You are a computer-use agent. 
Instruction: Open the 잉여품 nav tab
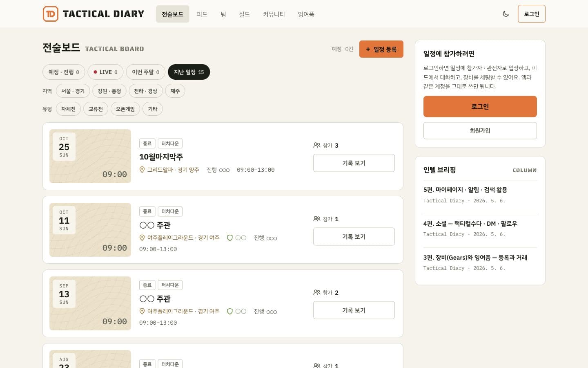[306, 14]
